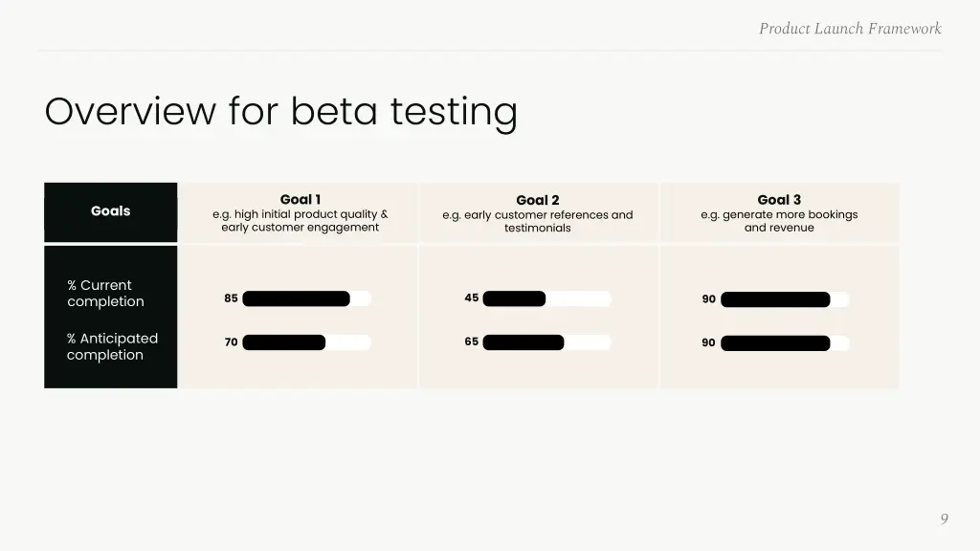Click the Goals header cell
The height and width of the screenshot is (551, 980).
click(x=111, y=211)
